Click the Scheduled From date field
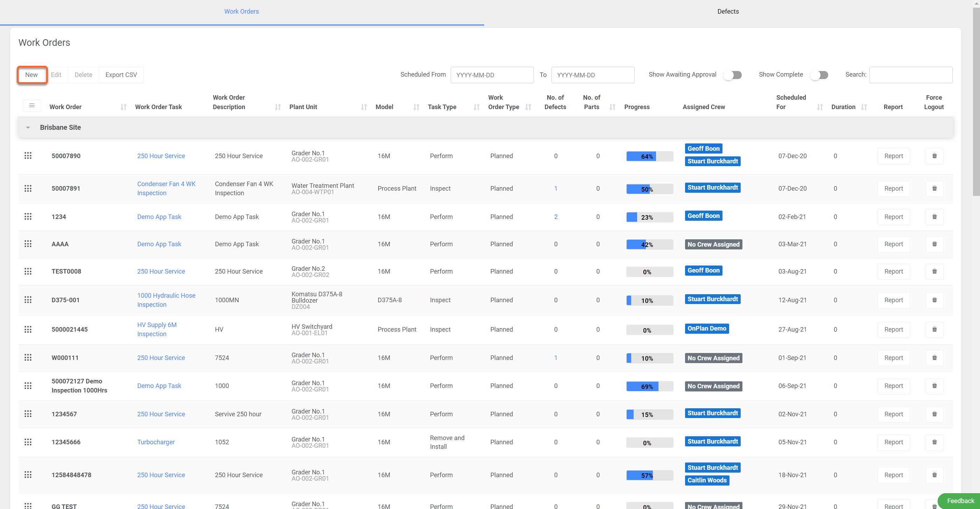The image size is (980, 509). [x=492, y=75]
